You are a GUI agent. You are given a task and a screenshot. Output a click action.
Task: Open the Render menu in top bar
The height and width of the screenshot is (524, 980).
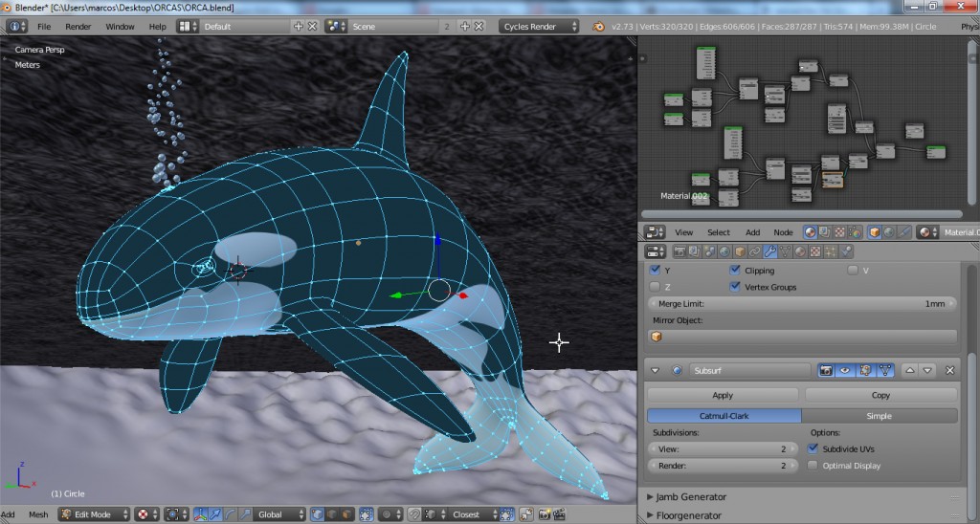point(78,27)
